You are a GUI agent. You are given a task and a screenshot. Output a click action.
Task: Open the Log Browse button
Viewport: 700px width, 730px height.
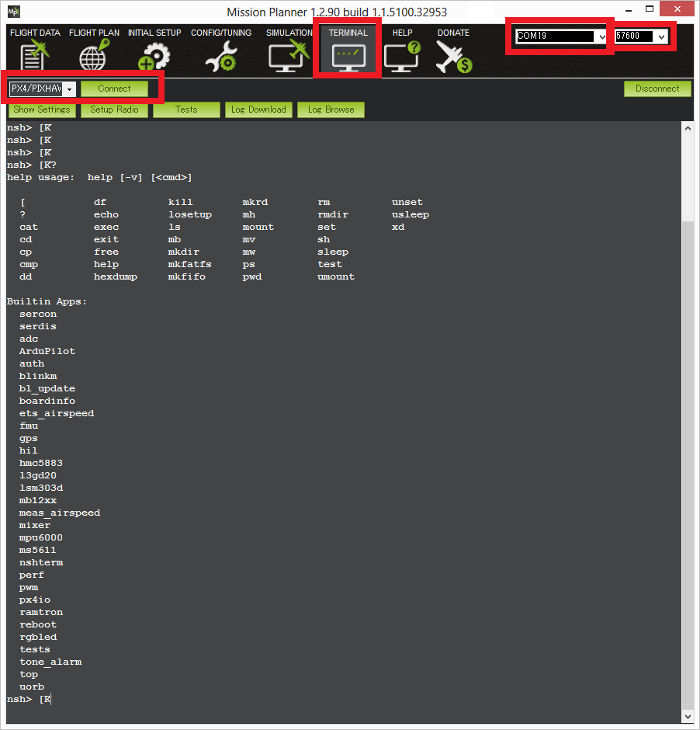click(331, 109)
